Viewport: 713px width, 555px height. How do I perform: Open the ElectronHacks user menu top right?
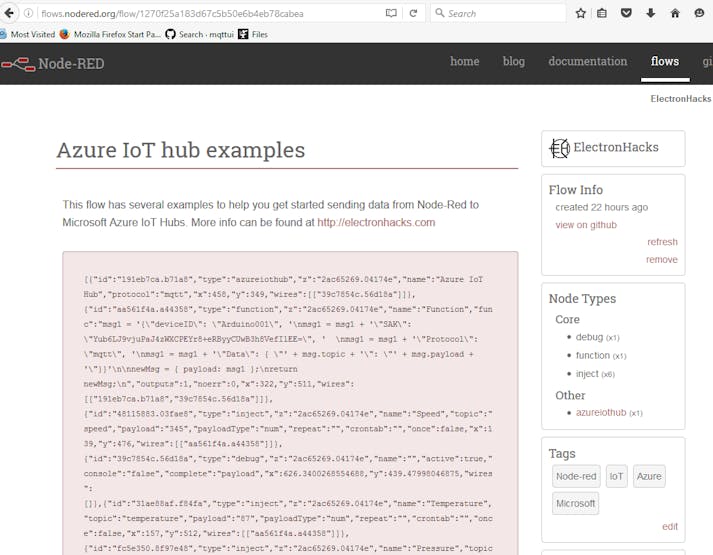coord(681,99)
